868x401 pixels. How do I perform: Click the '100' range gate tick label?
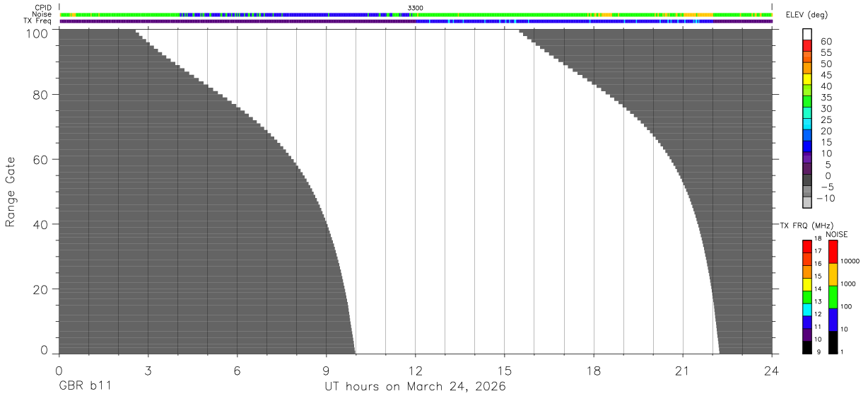(x=37, y=33)
